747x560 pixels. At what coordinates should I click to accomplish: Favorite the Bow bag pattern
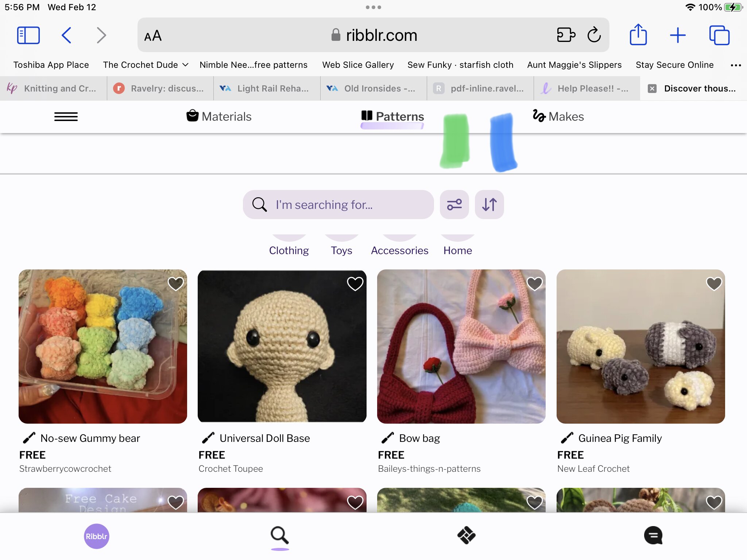534,283
